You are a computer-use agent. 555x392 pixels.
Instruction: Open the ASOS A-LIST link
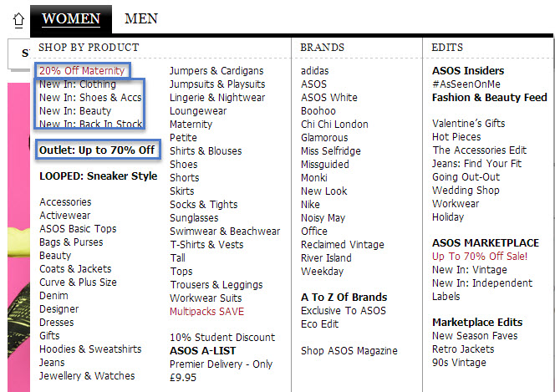coord(203,351)
